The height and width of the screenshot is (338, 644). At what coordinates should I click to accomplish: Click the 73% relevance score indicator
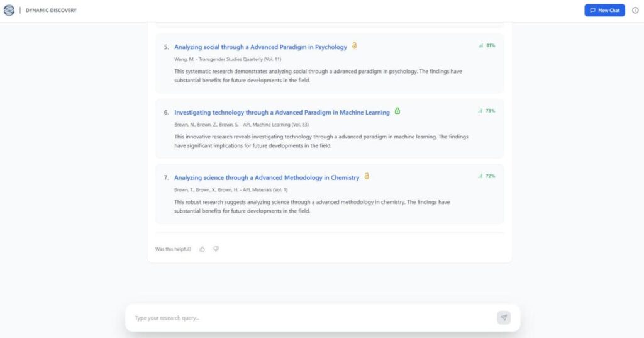487,111
